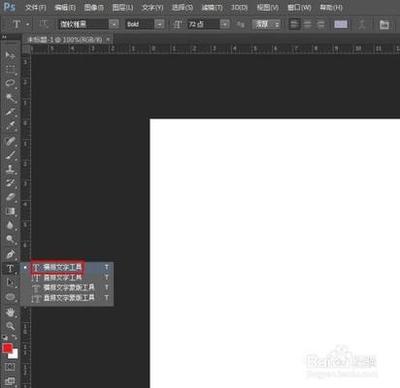The height and width of the screenshot is (388, 400).
Task: Select the Magic Wand tool
Action: tap(10, 98)
